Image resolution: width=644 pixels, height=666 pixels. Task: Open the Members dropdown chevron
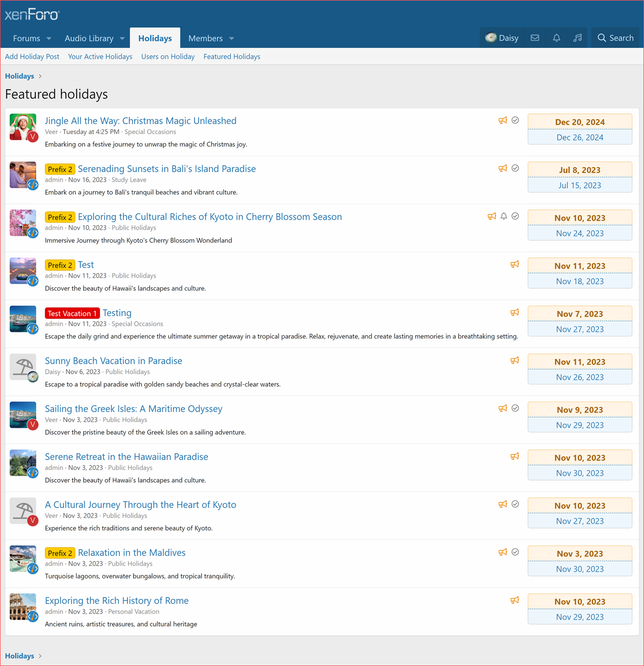[231, 38]
